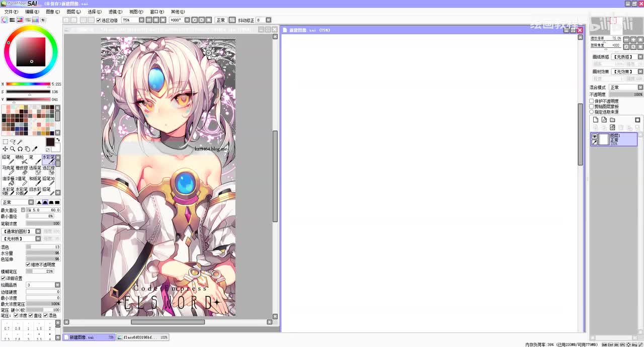
Task: Click the 正常 view mode button in toolbar
Action: [221, 20]
